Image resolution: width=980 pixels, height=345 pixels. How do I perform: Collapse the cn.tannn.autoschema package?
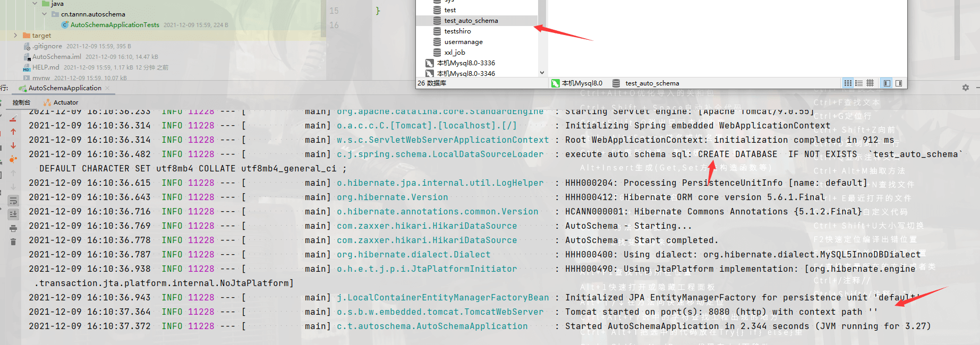coord(45,14)
